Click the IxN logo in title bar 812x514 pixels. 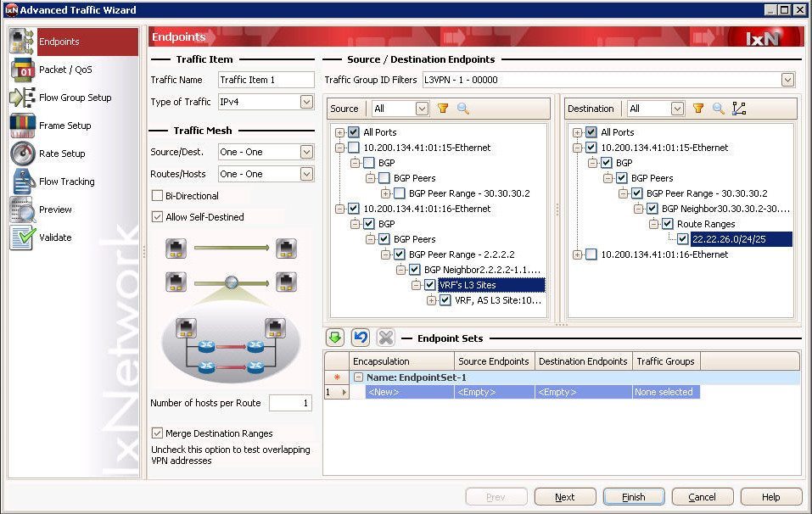[11, 10]
